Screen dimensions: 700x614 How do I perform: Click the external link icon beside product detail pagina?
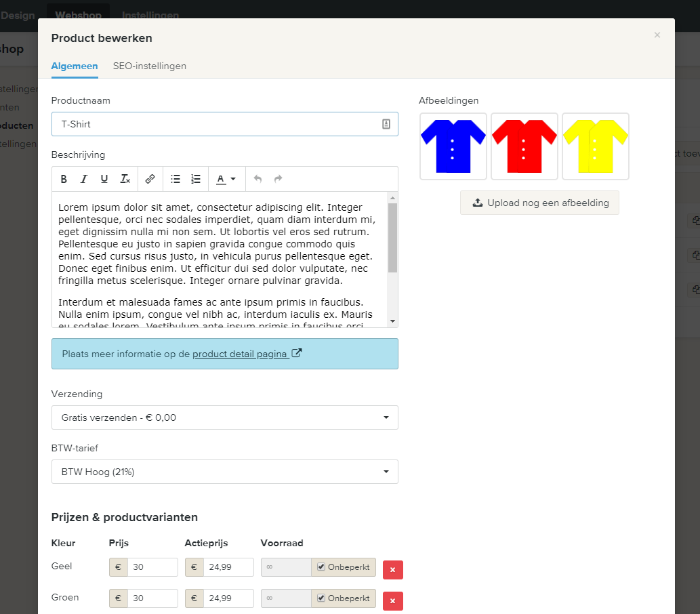(296, 353)
